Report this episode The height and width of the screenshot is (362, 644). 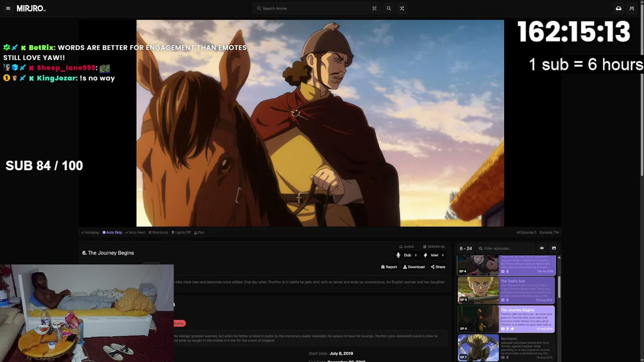[x=389, y=267]
